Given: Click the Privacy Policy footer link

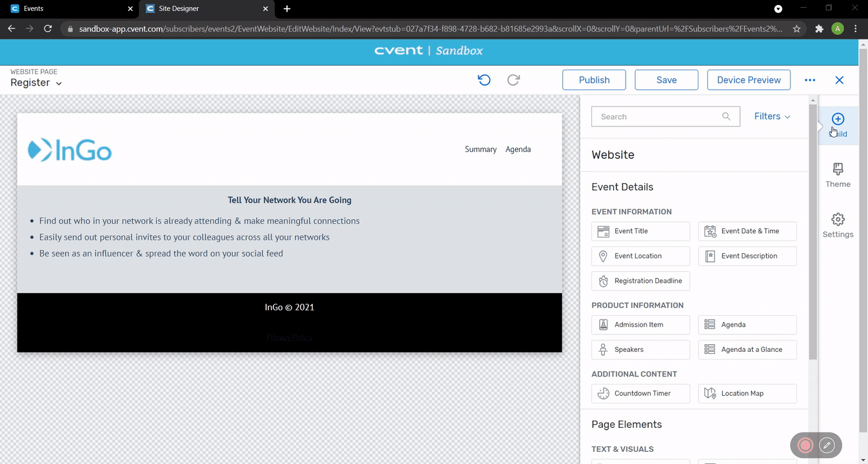Looking at the screenshot, I should pyautogui.click(x=289, y=337).
